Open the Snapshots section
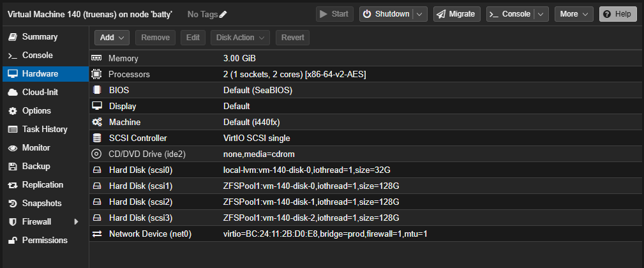The image size is (644, 268). pyautogui.click(x=41, y=204)
